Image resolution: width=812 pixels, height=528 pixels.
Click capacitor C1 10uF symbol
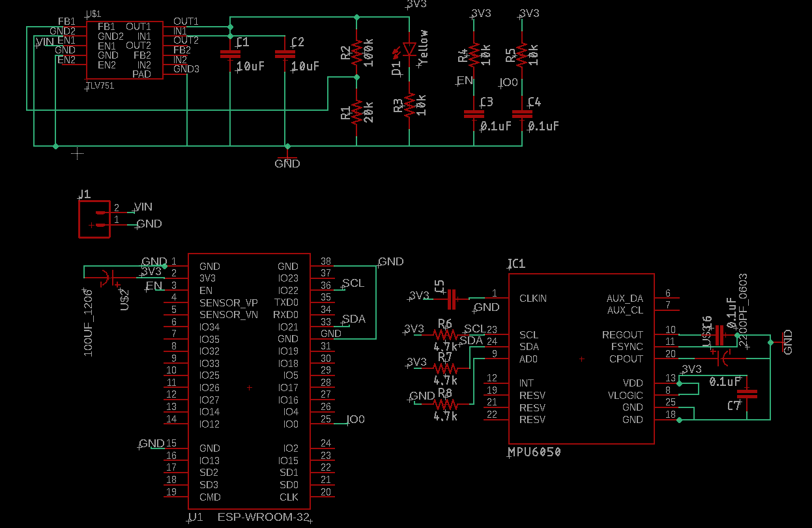point(230,55)
